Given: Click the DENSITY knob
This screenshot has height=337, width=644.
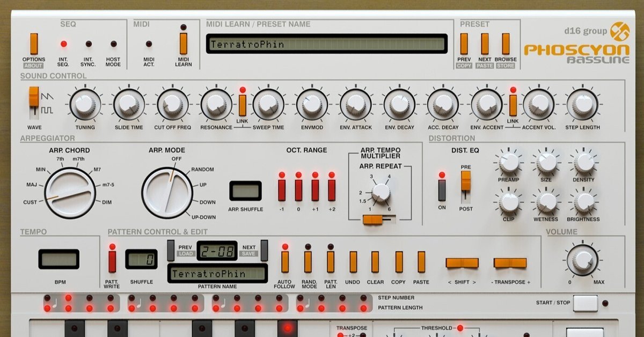Looking at the screenshot, I should pyautogui.click(x=584, y=162).
